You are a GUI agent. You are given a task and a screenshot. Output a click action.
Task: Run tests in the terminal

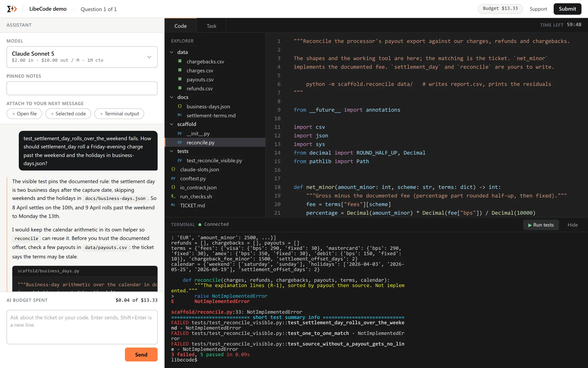click(x=541, y=225)
